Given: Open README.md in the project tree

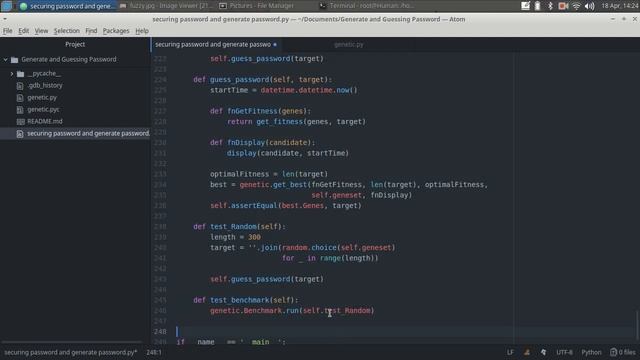Looking at the screenshot, I should pyautogui.click(x=45, y=121).
